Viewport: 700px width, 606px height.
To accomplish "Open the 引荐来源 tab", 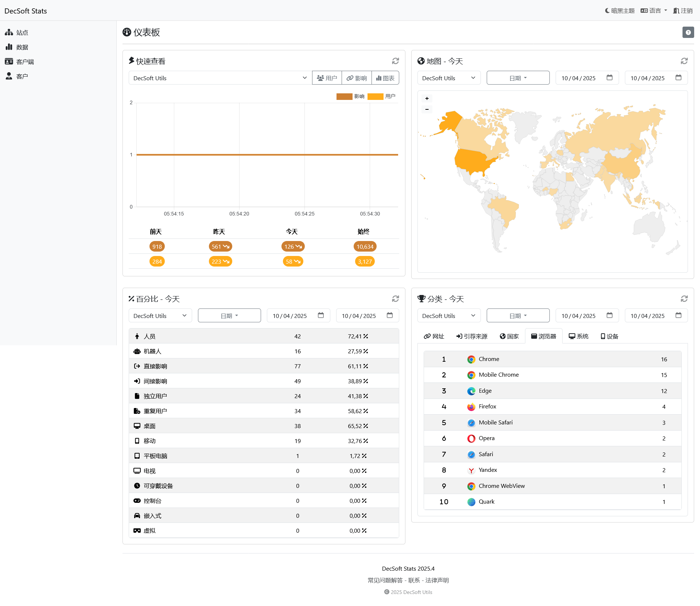I will (x=471, y=336).
